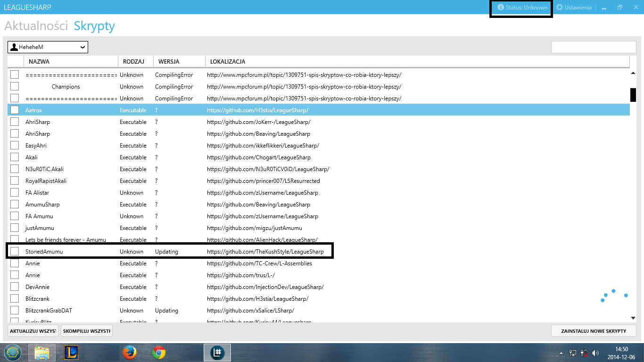This screenshot has width=644, height=362.
Task: Show hidden system tray icons
Action: (x=561, y=353)
